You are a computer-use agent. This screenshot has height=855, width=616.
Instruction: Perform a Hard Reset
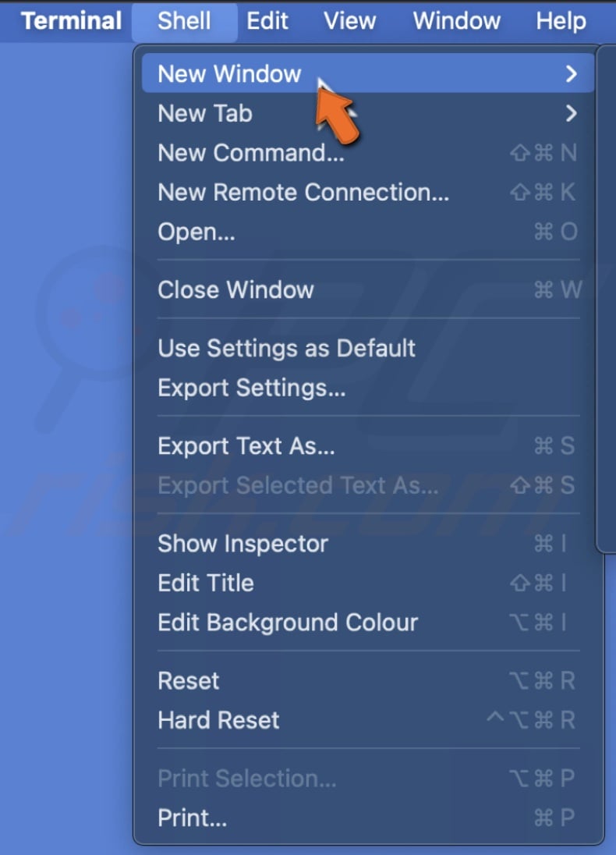pos(218,720)
